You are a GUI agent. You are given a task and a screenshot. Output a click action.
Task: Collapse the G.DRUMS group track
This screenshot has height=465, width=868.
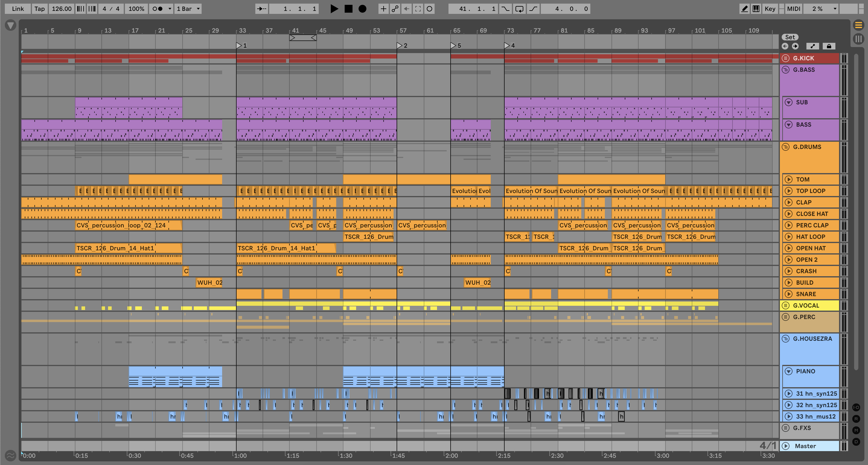[785, 147]
